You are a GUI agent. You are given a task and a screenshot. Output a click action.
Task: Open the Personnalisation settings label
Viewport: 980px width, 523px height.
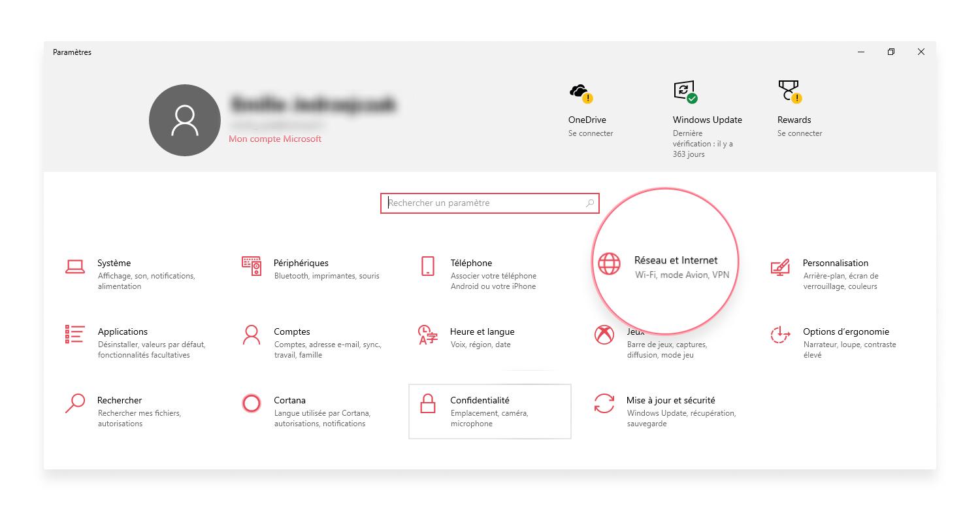click(836, 263)
